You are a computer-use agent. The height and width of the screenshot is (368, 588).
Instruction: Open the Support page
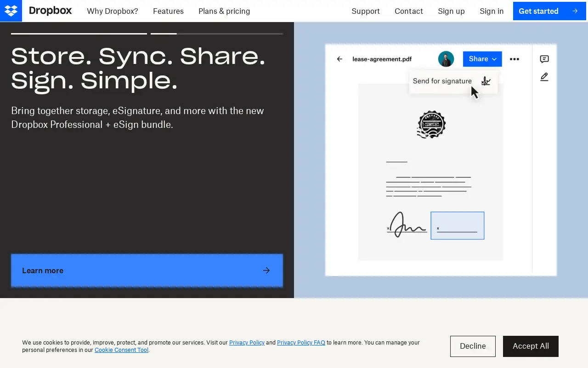pos(366,11)
